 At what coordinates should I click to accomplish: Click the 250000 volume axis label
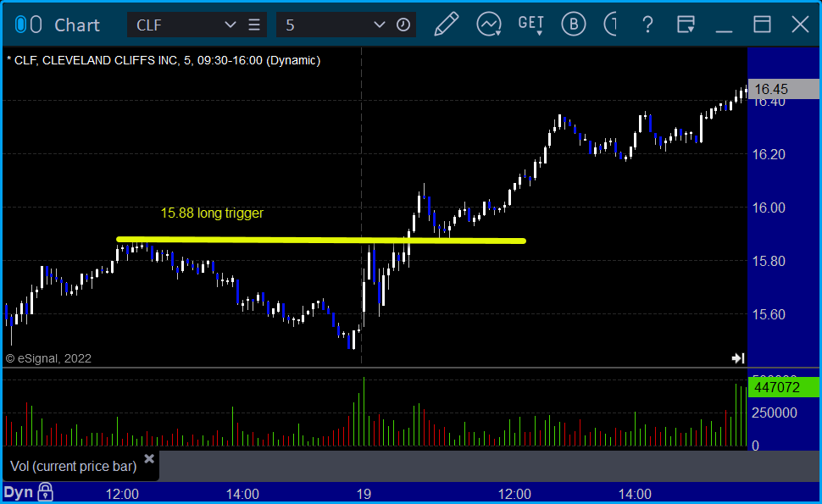(x=775, y=413)
